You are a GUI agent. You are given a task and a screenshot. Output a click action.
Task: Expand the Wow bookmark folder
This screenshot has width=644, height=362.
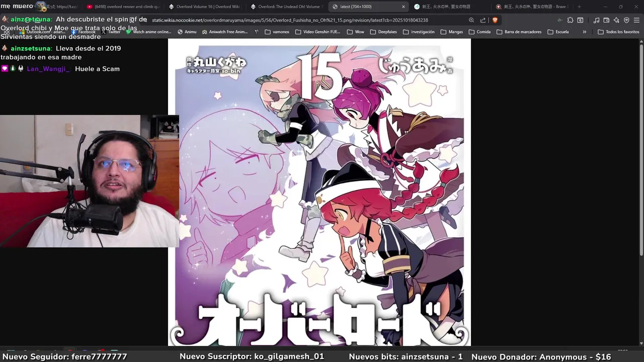pos(356,32)
